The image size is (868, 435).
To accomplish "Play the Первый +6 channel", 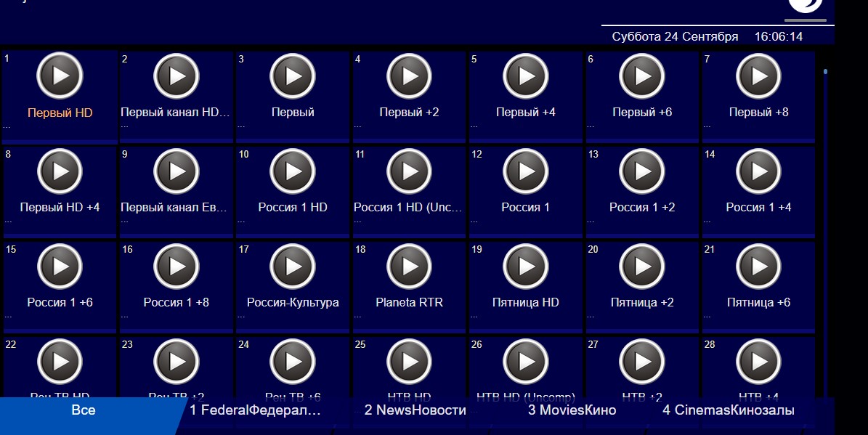I will tap(642, 76).
